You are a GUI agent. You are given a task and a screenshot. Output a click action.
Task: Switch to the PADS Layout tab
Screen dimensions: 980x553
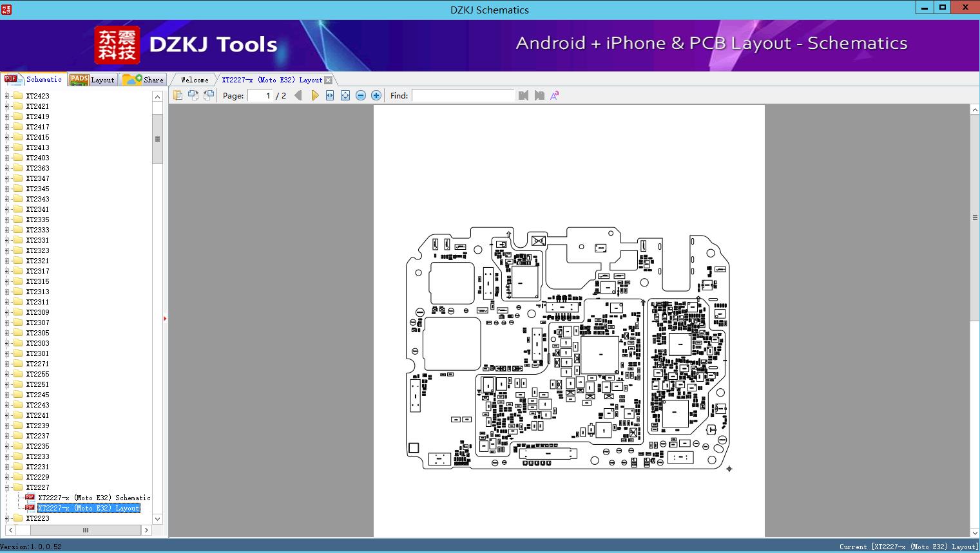(x=93, y=80)
